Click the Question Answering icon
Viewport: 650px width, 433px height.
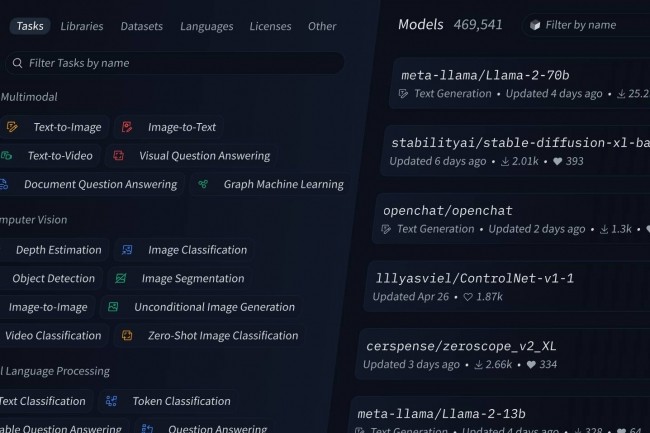tap(147, 428)
